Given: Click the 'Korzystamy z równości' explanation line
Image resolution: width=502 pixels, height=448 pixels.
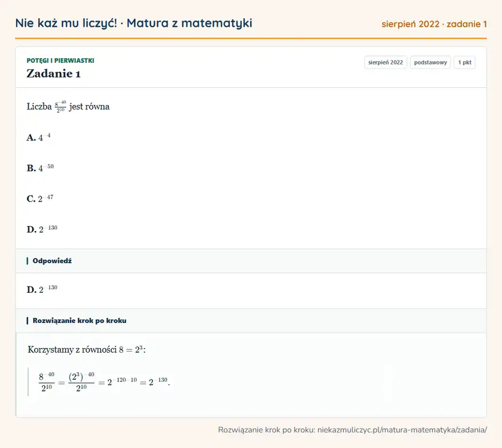Looking at the screenshot, I should 87,349.
